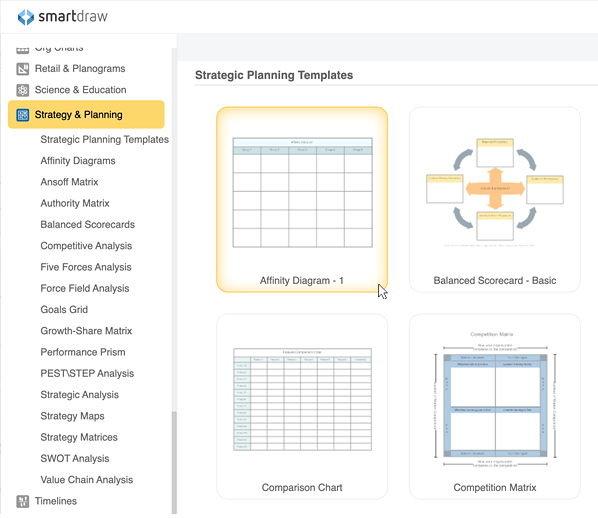The height and width of the screenshot is (518, 598).
Task: Click the Comparison Chart caption
Action: coord(302,488)
